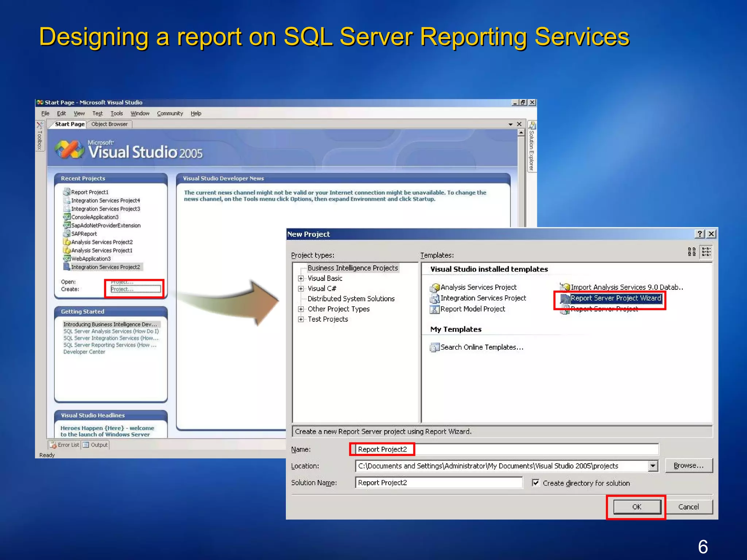Click the Browse button
The height and width of the screenshot is (560, 747).
688,466
